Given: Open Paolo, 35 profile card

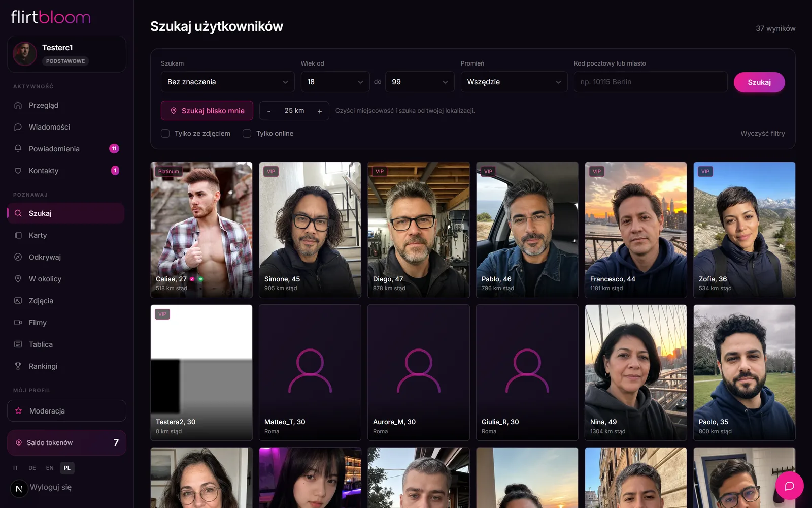Looking at the screenshot, I should point(745,372).
